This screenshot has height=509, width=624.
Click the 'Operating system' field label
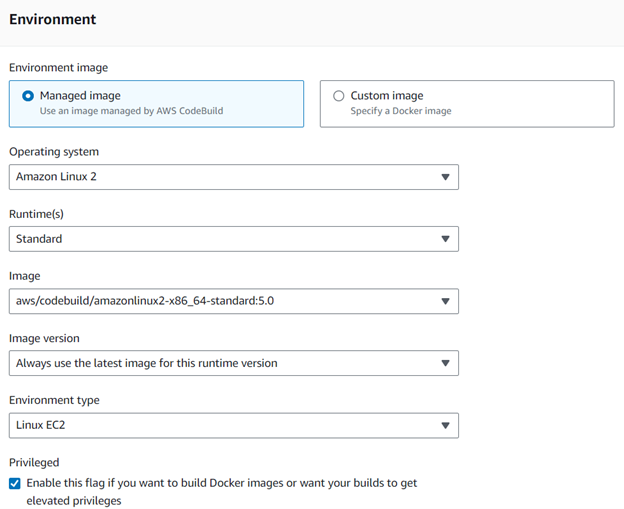54,152
